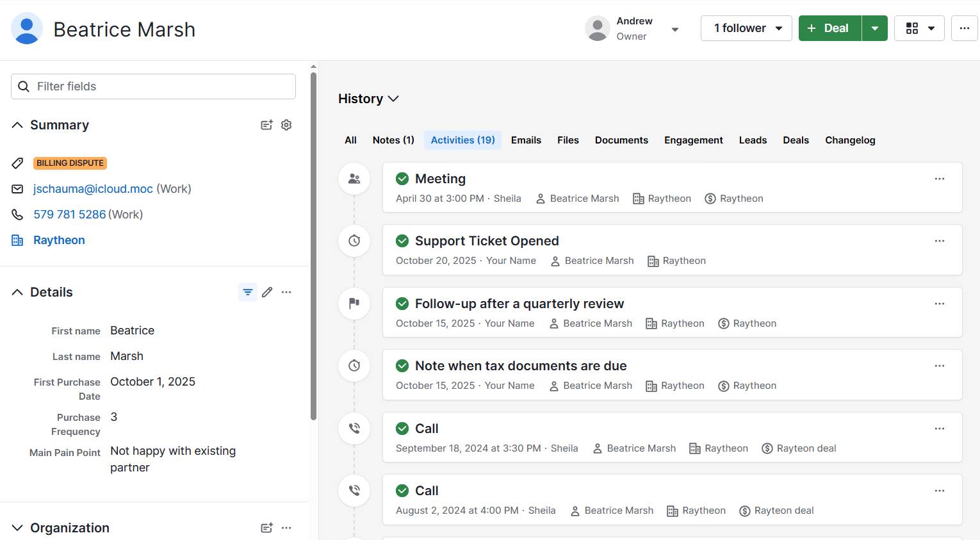Click the Meeting timeline people icon

[x=354, y=179]
